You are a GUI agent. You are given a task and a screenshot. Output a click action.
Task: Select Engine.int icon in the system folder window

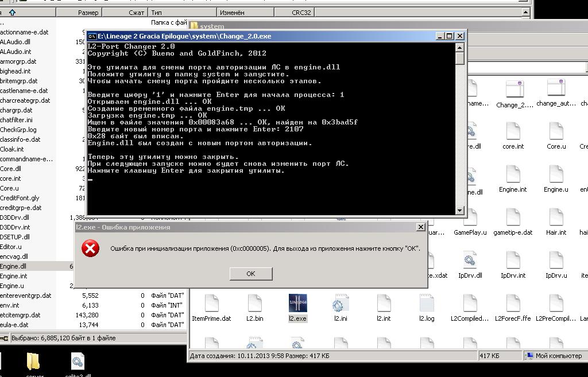pyautogui.click(x=513, y=174)
